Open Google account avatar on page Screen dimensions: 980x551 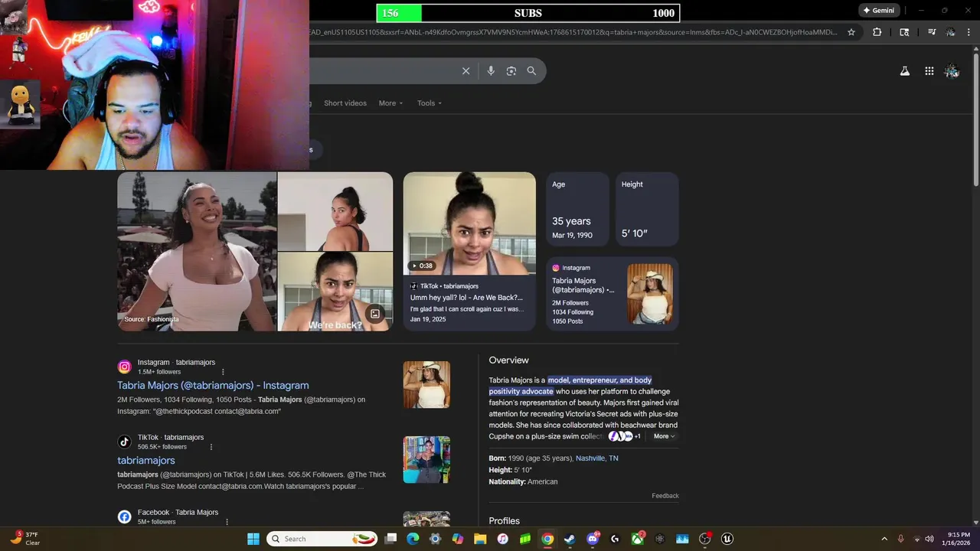click(x=952, y=71)
